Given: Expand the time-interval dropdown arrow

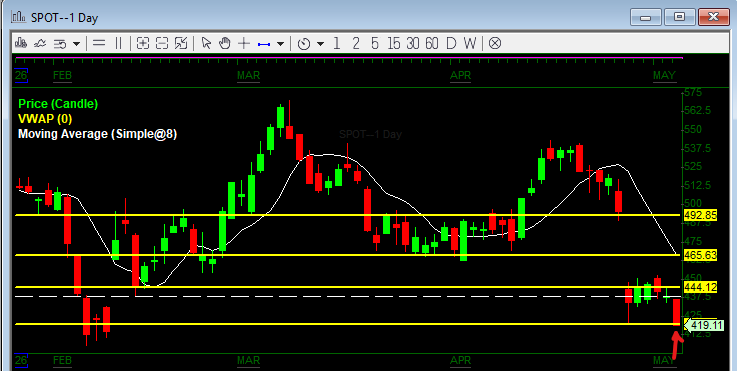Looking at the screenshot, I should pyautogui.click(x=321, y=44).
